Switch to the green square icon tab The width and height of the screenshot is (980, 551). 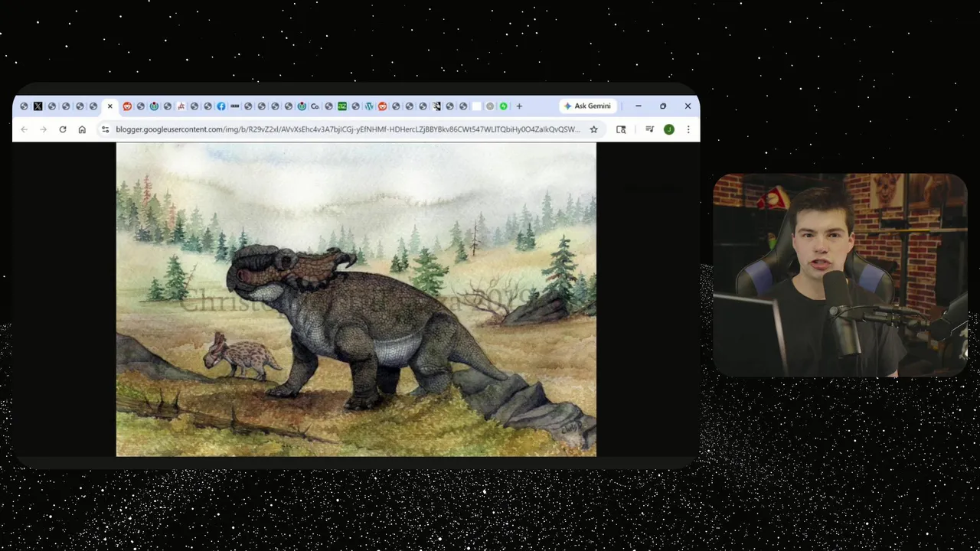click(342, 106)
